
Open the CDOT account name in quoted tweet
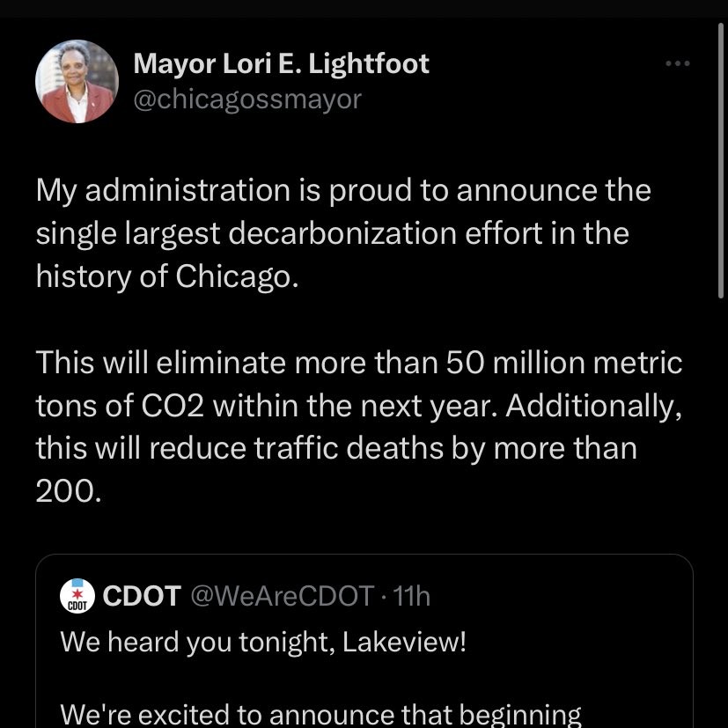click(x=143, y=596)
